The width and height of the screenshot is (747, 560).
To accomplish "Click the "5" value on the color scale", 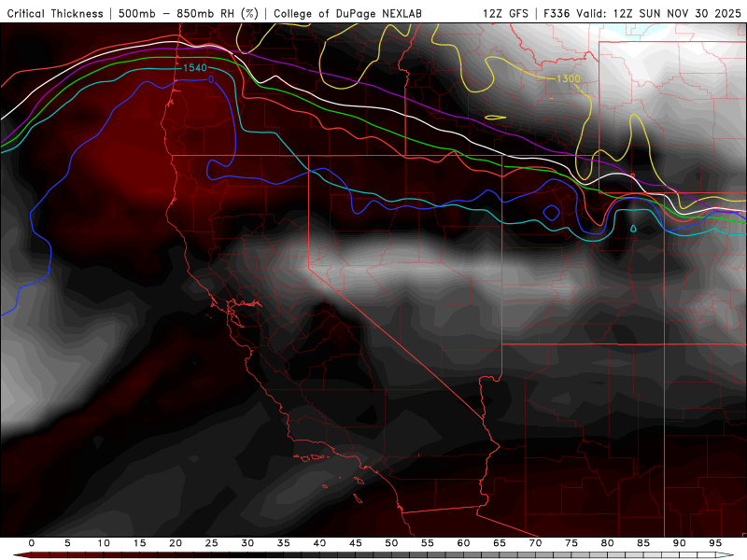I will click(67, 543).
